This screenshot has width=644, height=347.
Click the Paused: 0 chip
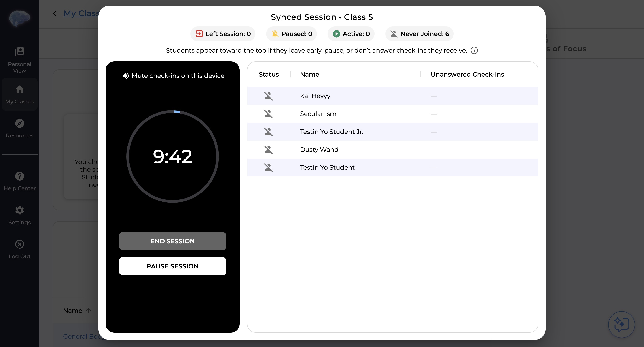point(292,34)
